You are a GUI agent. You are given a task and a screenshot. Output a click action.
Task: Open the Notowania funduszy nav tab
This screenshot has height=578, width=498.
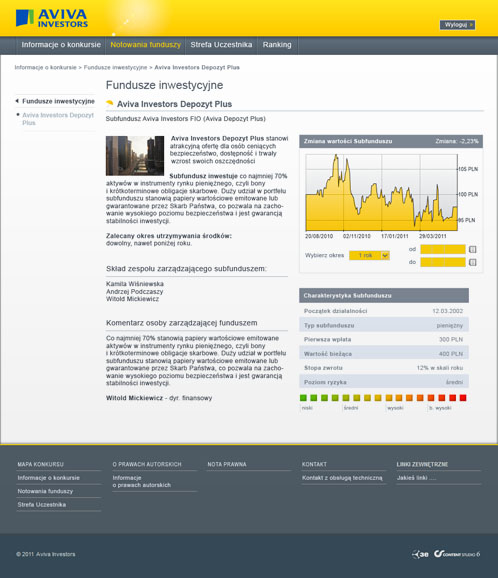click(146, 45)
